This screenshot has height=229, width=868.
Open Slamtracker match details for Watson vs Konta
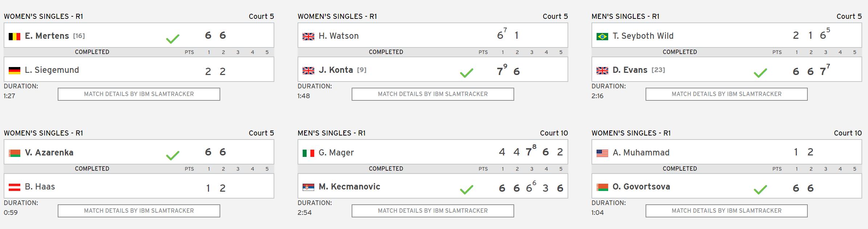(433, 94)
